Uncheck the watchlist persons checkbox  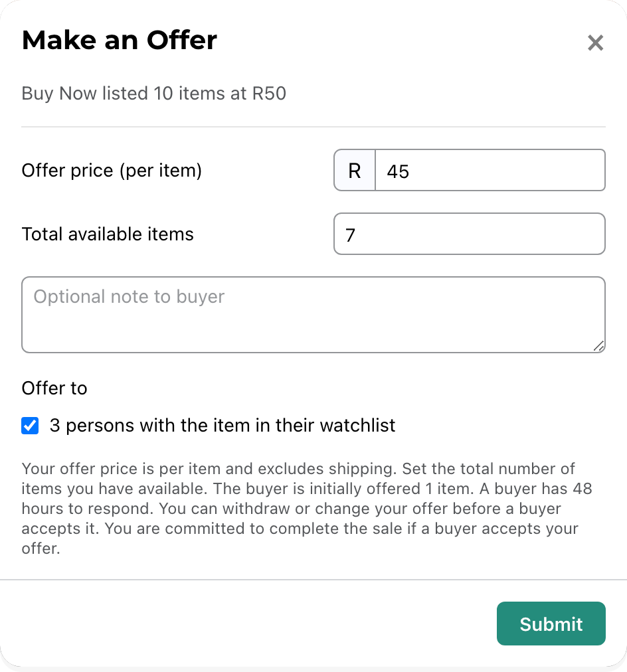tap(30, 426)
